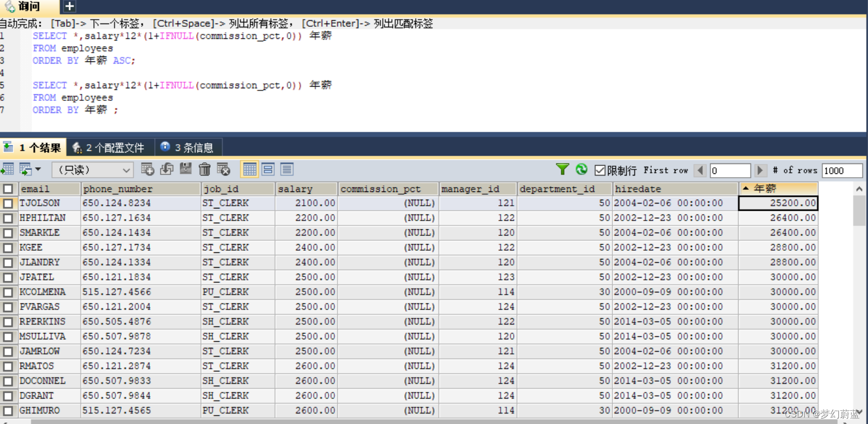Check the HPHILTAN row checkbox
This screenshot has height=424, width=868.
[8, 218]
